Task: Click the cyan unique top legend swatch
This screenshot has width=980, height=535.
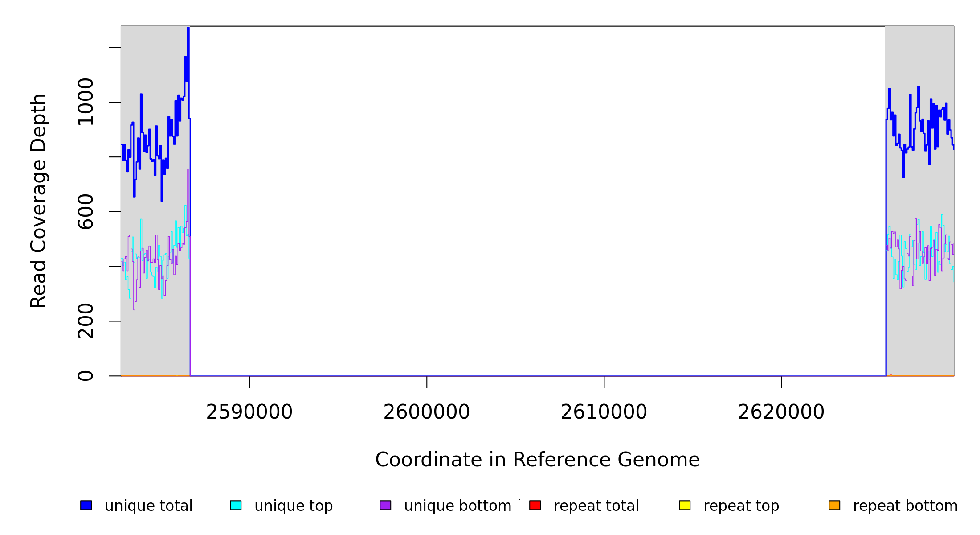Action: [x=236, y=505]
